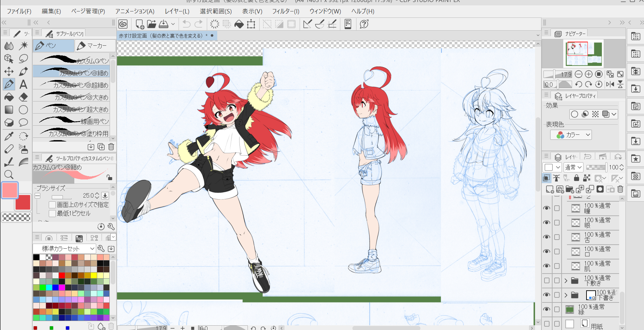
Task: Enable the 最低1ピクセル checkbox
Action: coord(52,213)
